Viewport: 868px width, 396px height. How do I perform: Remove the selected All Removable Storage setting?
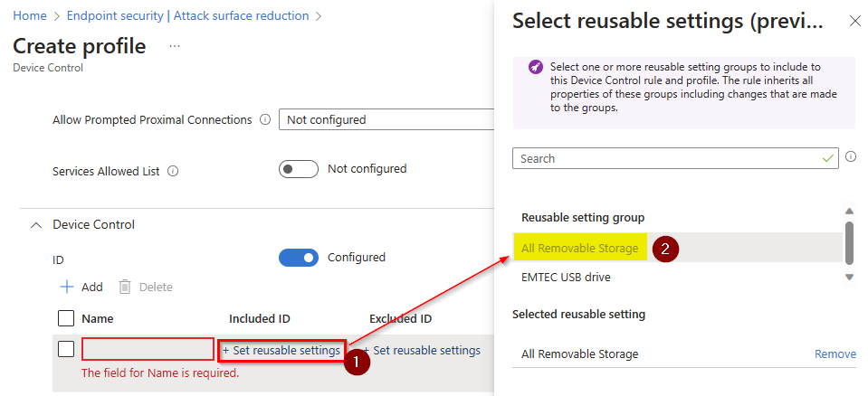(x=835, y=354)
